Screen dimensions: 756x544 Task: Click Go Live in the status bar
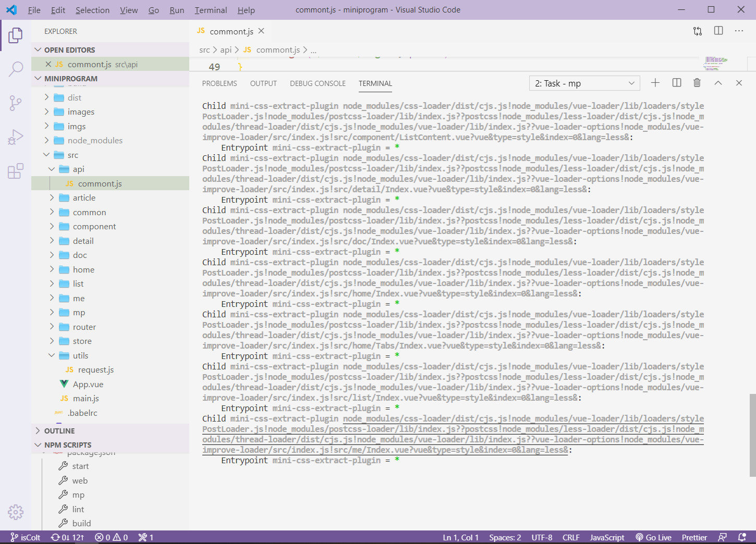[x=653, y=537]
